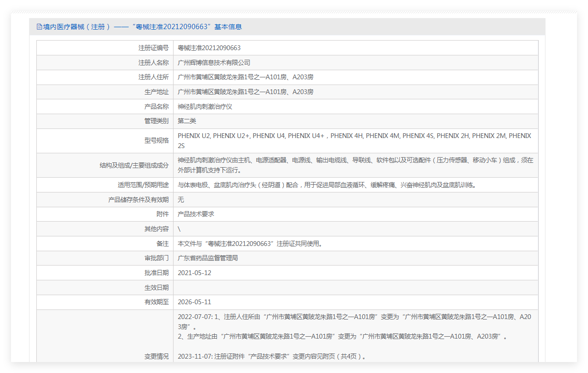Screen dimensions: 588x373
Task: Click the 产品储存条件及有效期 value 无
Action: click(x=181, y=200)
